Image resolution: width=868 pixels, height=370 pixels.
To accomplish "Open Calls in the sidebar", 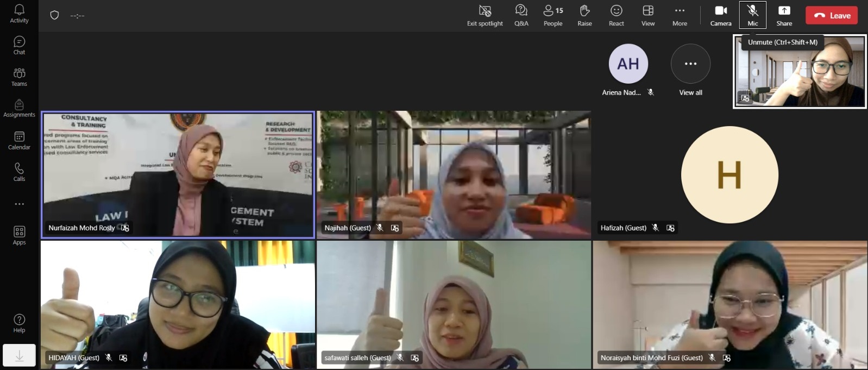I will click(19, 172).
